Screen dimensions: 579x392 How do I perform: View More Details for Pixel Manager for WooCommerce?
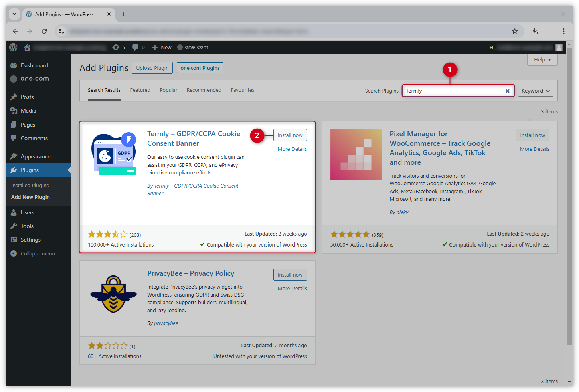[534, 149]
